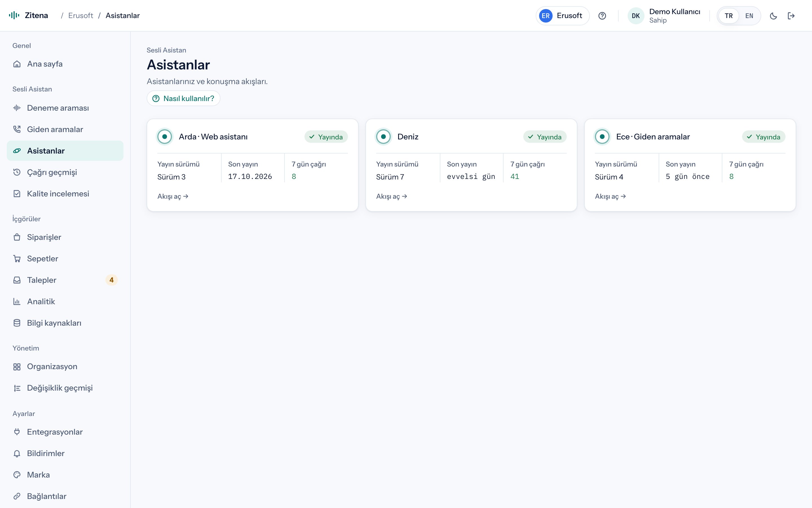Click the 17.10.2026 last publish date

(250, 177)
